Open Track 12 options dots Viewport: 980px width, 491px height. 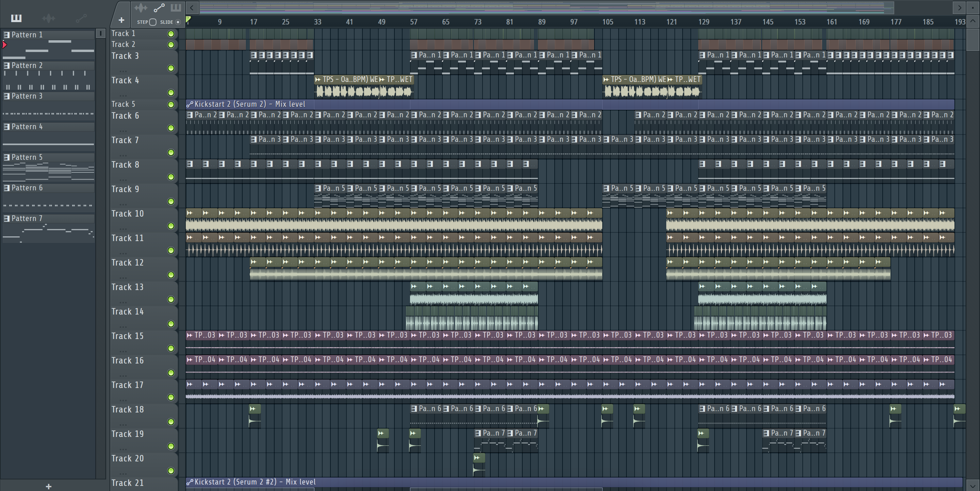[x=122, y=278]
